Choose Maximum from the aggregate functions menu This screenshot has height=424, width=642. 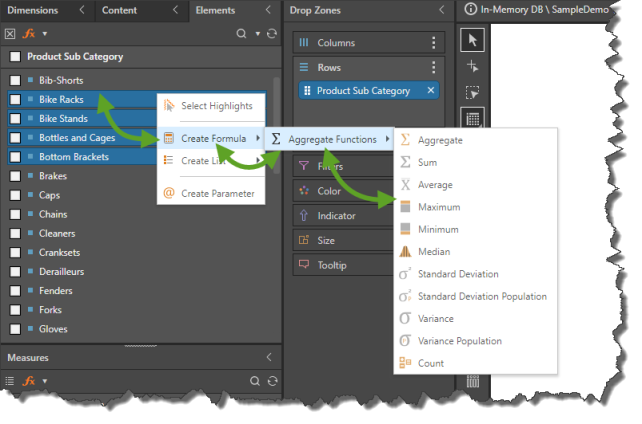pos(439,207)
